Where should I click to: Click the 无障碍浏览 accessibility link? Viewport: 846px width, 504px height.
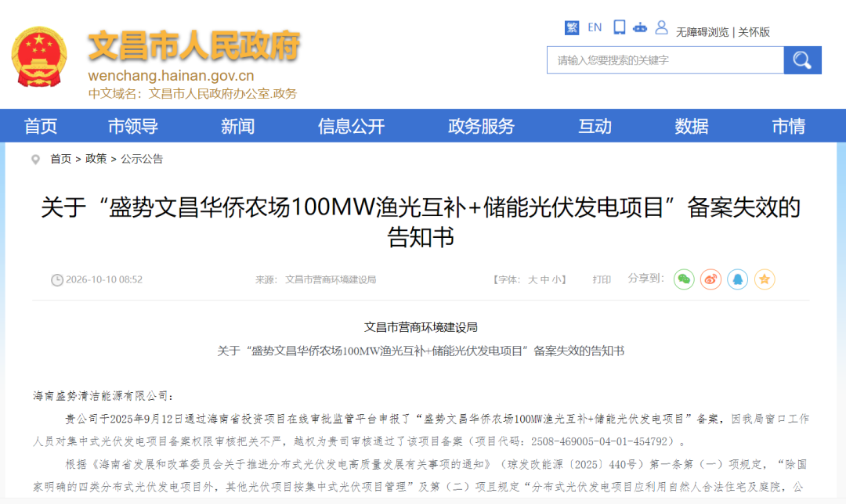(703, 32)
